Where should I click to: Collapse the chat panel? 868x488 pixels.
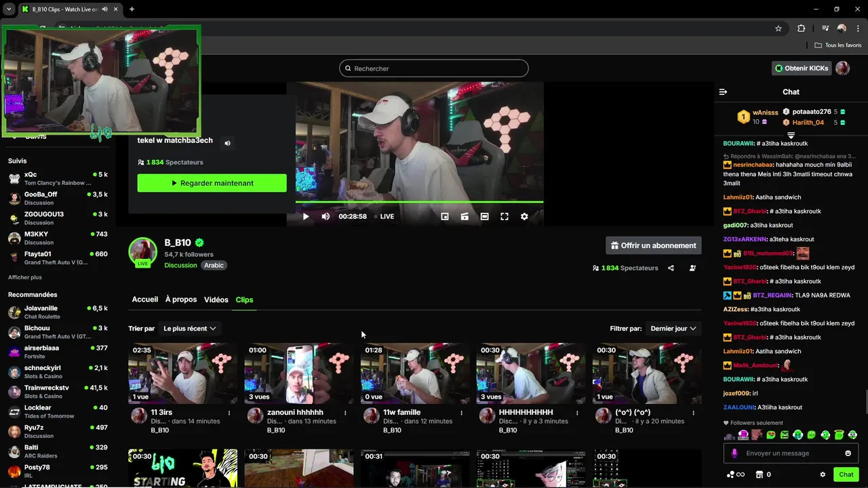[x=723, y=91]
